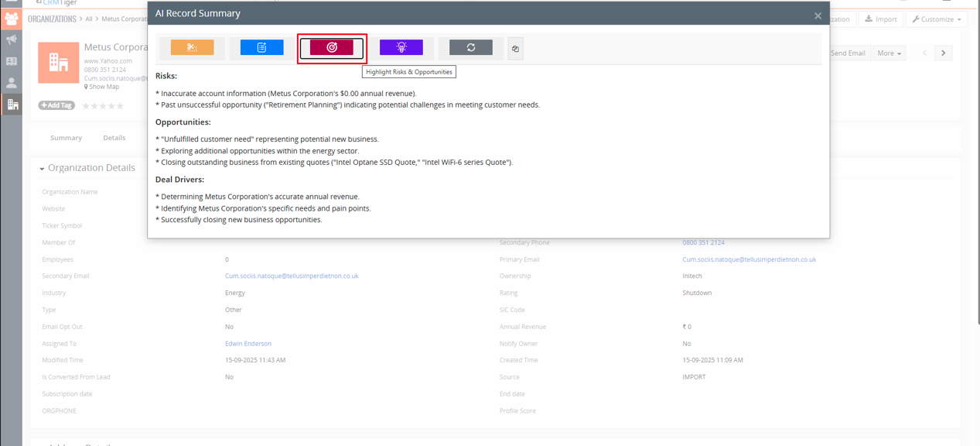Click the grey refresh summary button
The height and width of the screenshot is (446, 980).
470,47
